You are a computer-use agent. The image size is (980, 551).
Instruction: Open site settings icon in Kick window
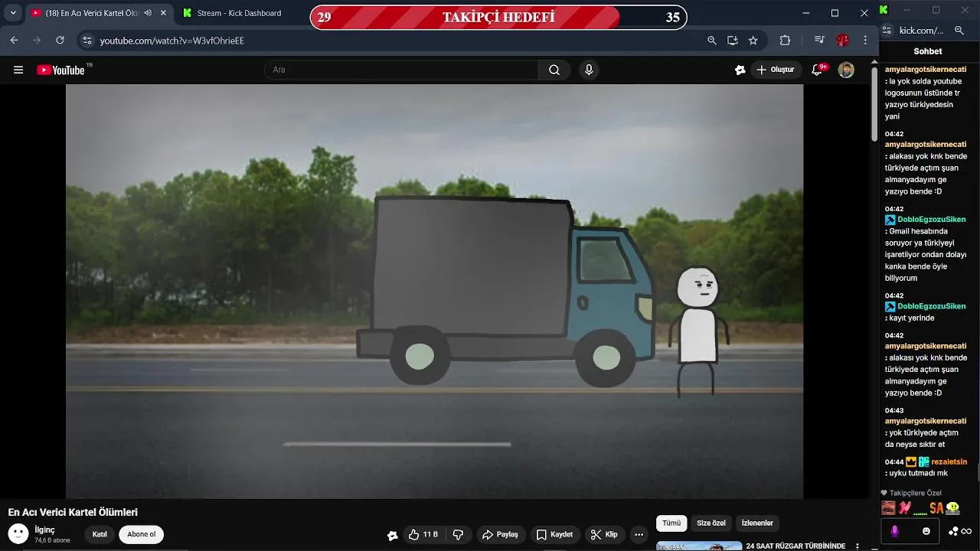click(x=887, y=31)
